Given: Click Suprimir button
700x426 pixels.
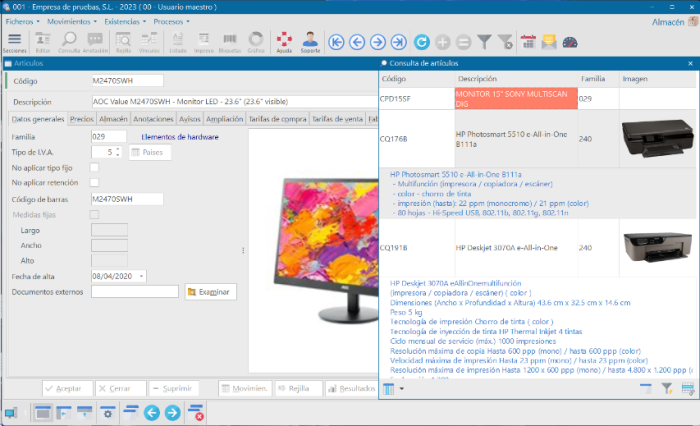Looking at the screenshot, I should tap(173, 388).
